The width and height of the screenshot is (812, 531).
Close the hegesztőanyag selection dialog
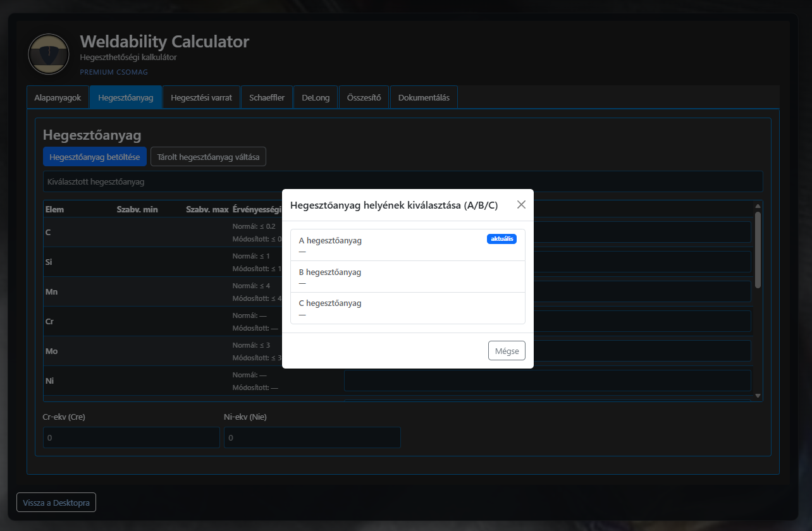click(521, 205)
